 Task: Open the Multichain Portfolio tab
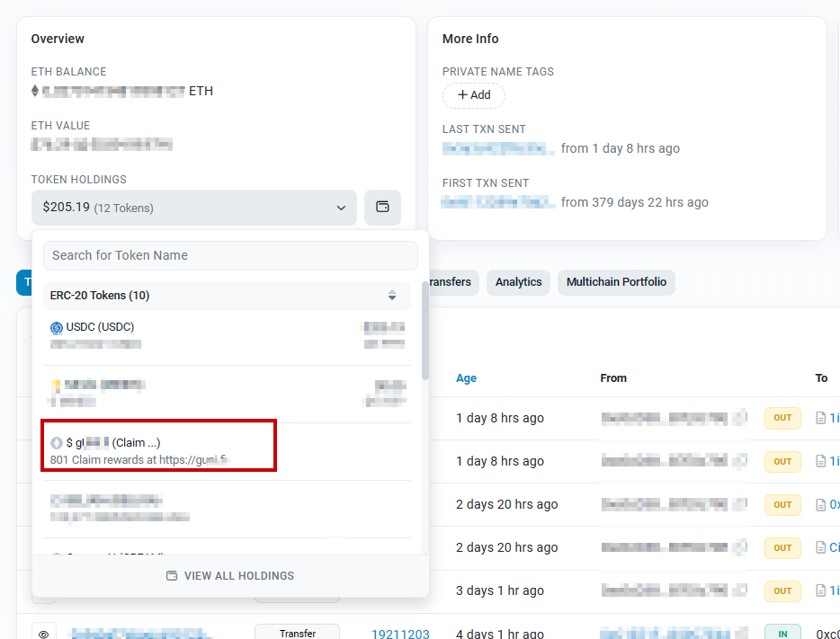click(616, 282)
